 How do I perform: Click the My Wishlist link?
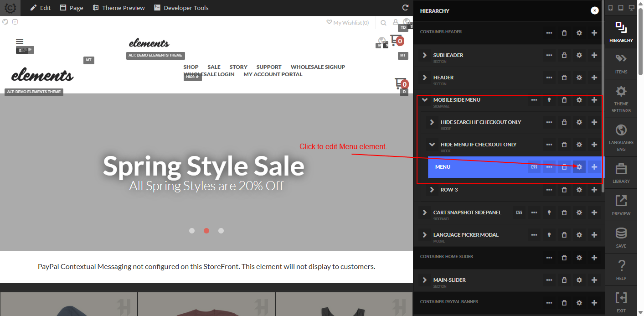348,22
